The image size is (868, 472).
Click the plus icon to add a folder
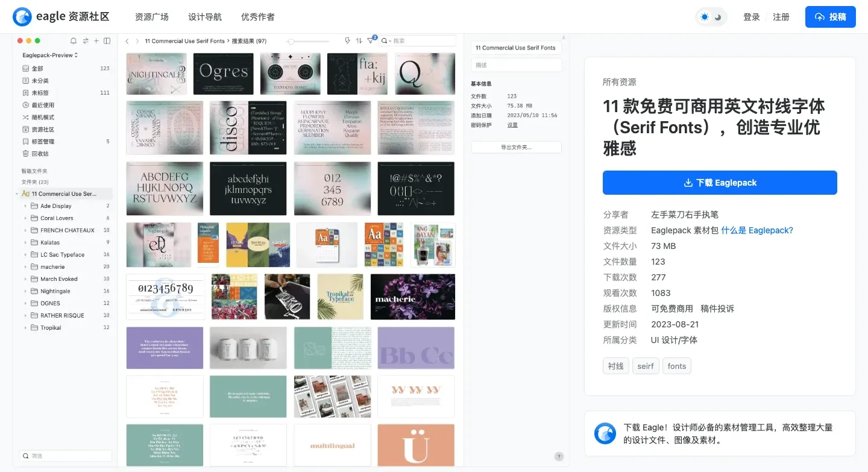point(96,41)
